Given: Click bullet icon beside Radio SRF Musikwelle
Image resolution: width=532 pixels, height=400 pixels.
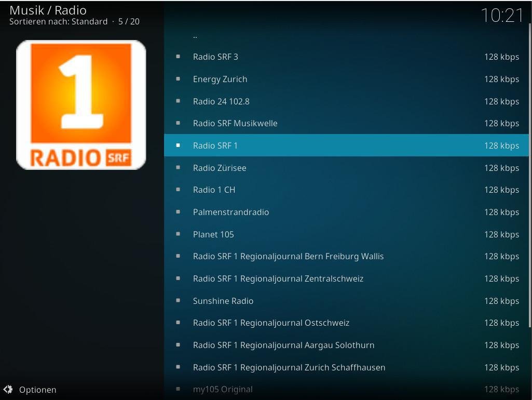Looking at the screenshot, I should 178,123.
